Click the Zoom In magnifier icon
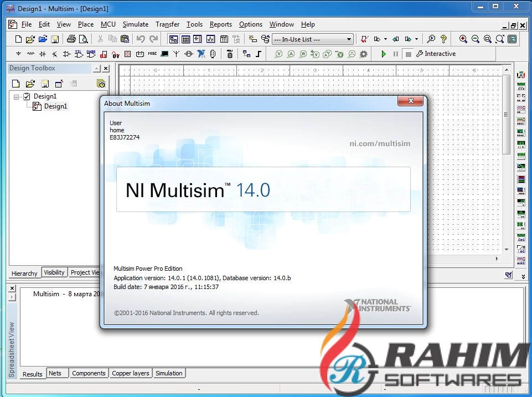This screenshot has height=397, width=532. pos(463,39)
